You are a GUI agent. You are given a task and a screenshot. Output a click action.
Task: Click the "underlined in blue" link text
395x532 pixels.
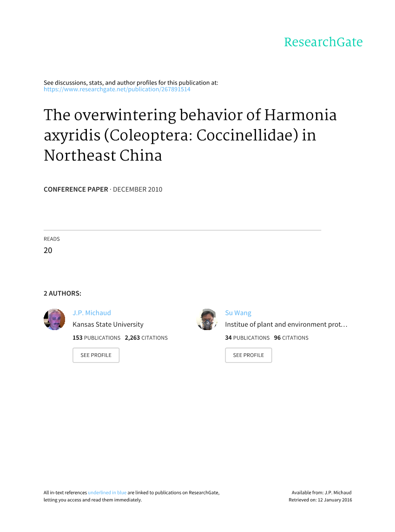pos(107,493)
